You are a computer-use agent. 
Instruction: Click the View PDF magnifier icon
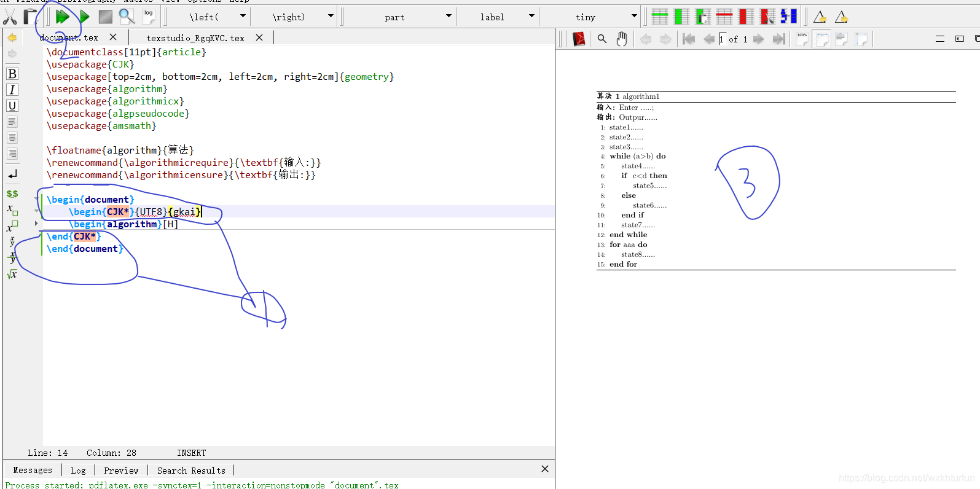(127, 17)
